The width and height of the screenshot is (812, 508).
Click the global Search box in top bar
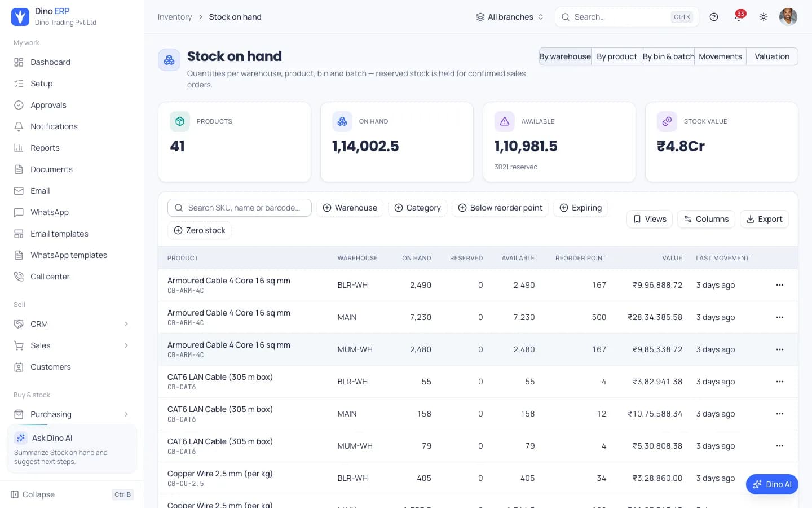627,17
